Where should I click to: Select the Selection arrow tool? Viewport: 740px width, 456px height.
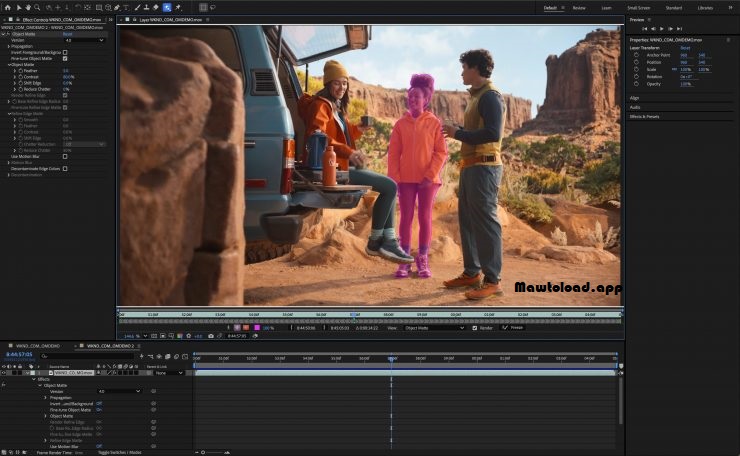19,8
